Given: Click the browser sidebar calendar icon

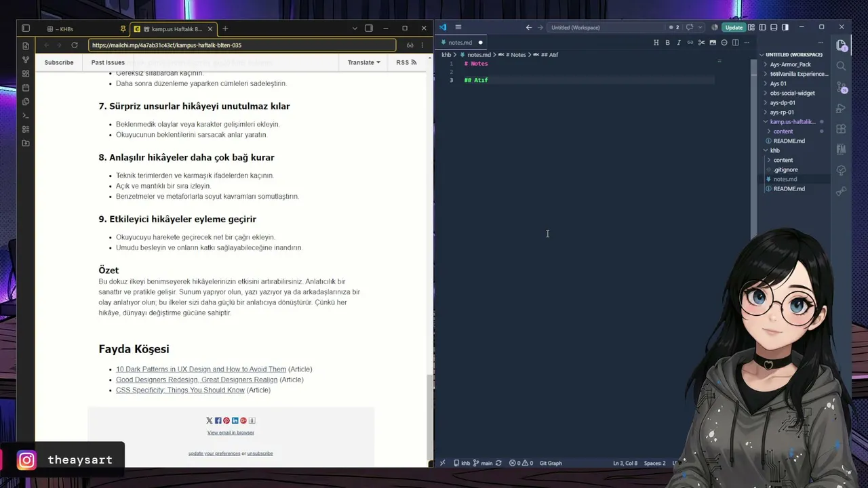Looking at the screenshot, I should pyautogui.click(x=26, y=87).
